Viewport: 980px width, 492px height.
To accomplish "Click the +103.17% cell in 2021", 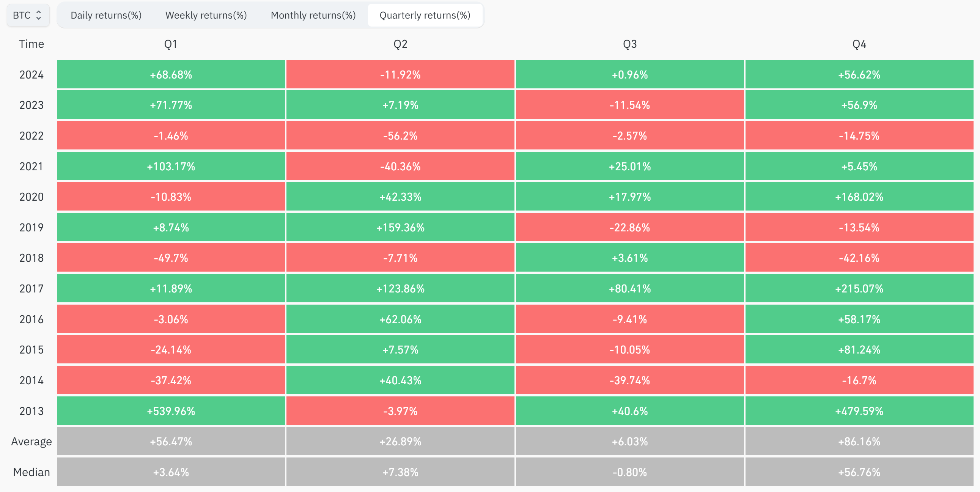I will pyautogui.click(x=171, y=166).
